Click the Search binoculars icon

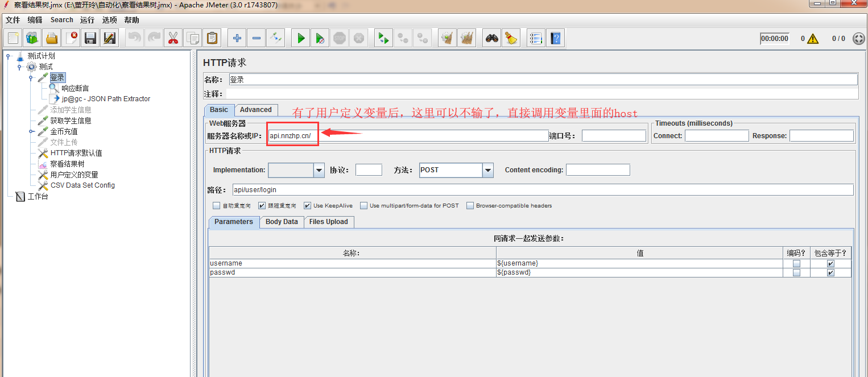coord(492,38)
